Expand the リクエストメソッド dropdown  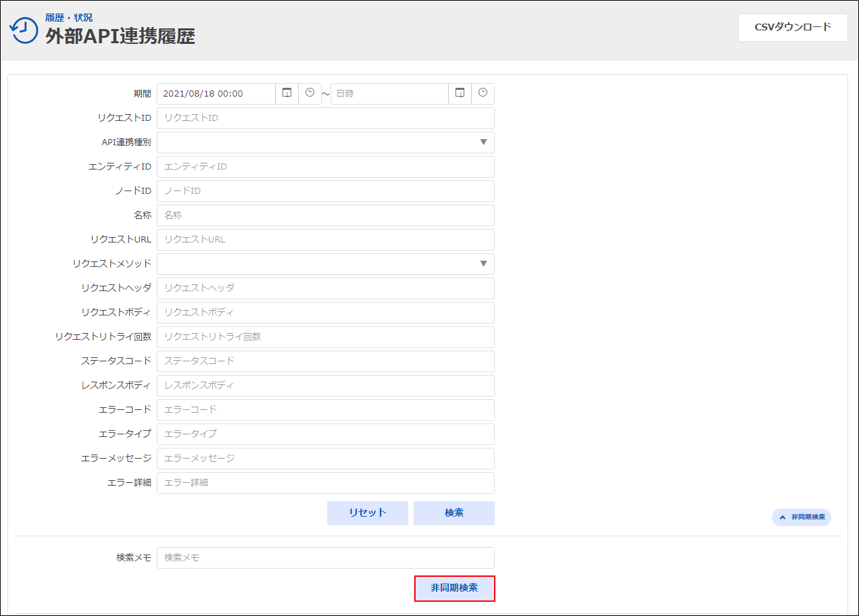tap(326, 264)
